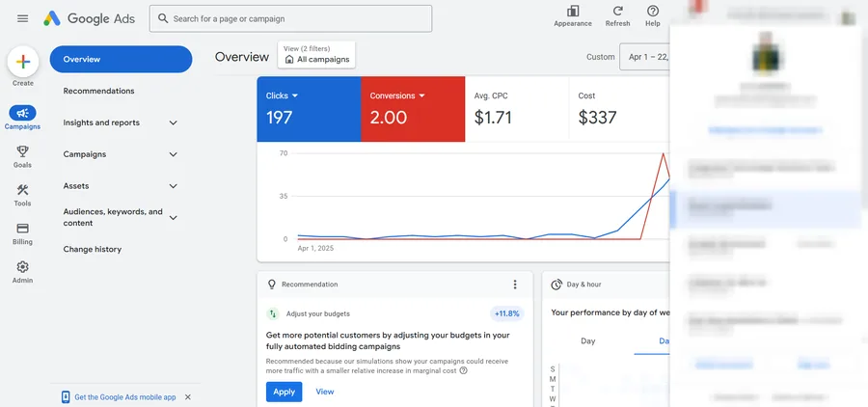Open the hamburger main menu
The width and height of the screenshot is (868, 407).
pos(23,18)
